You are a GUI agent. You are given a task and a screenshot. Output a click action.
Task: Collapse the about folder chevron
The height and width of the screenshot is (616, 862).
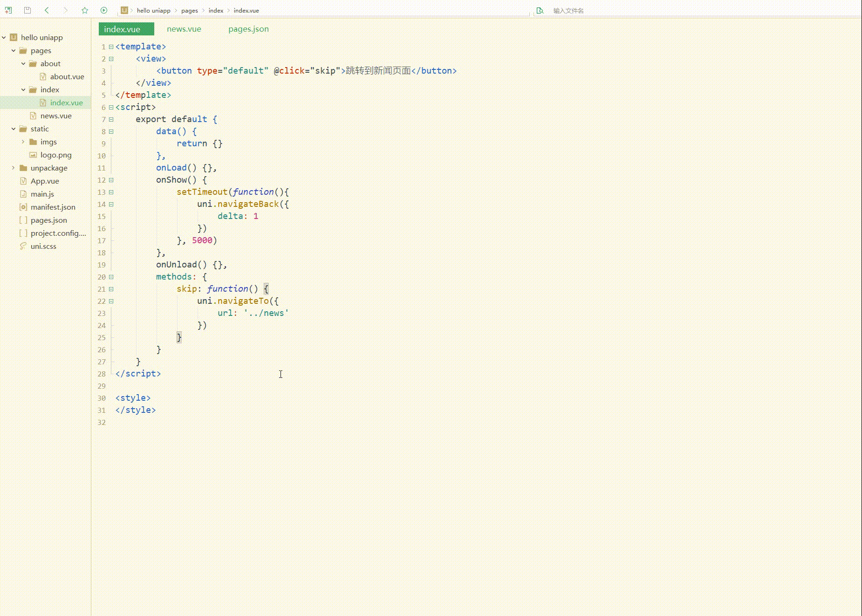(x=23, y=63)
